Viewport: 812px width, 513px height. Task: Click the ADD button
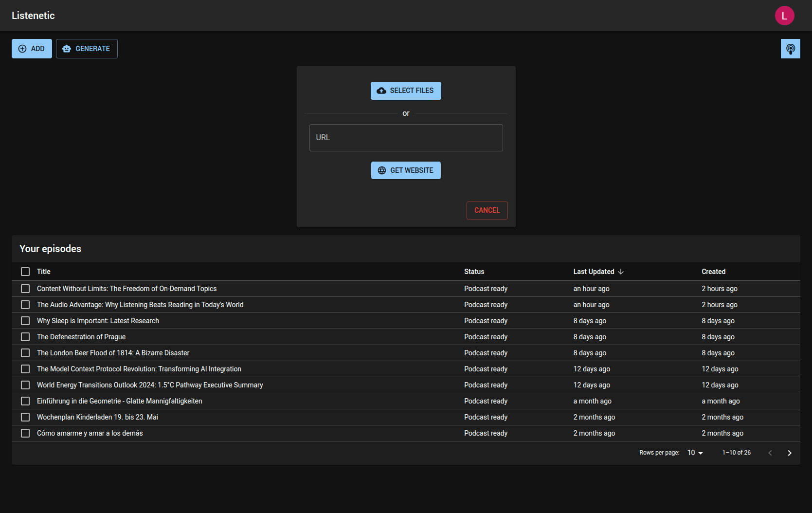click(32, 49)
